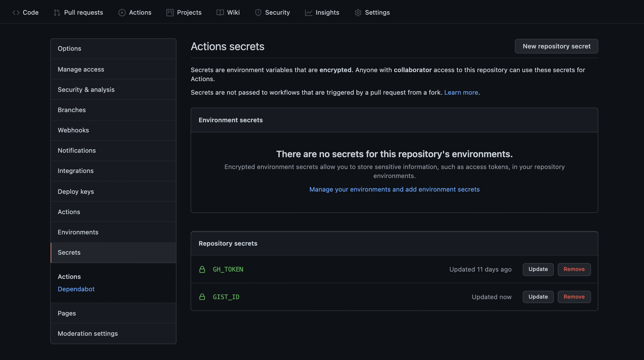Open Webhooks in settings sidebar

(73, 130)
